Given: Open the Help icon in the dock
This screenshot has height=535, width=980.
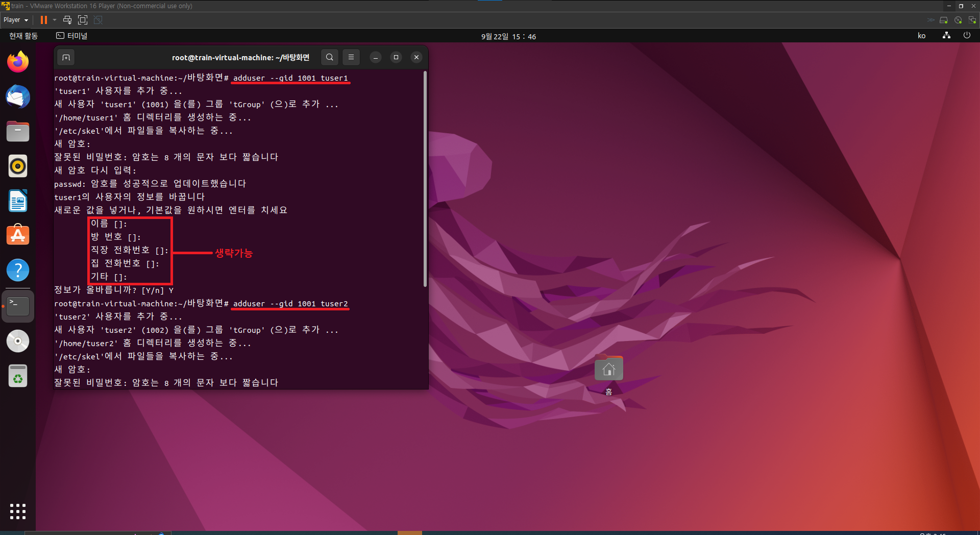Looking at the screenshot, I should tap(18, 270).
